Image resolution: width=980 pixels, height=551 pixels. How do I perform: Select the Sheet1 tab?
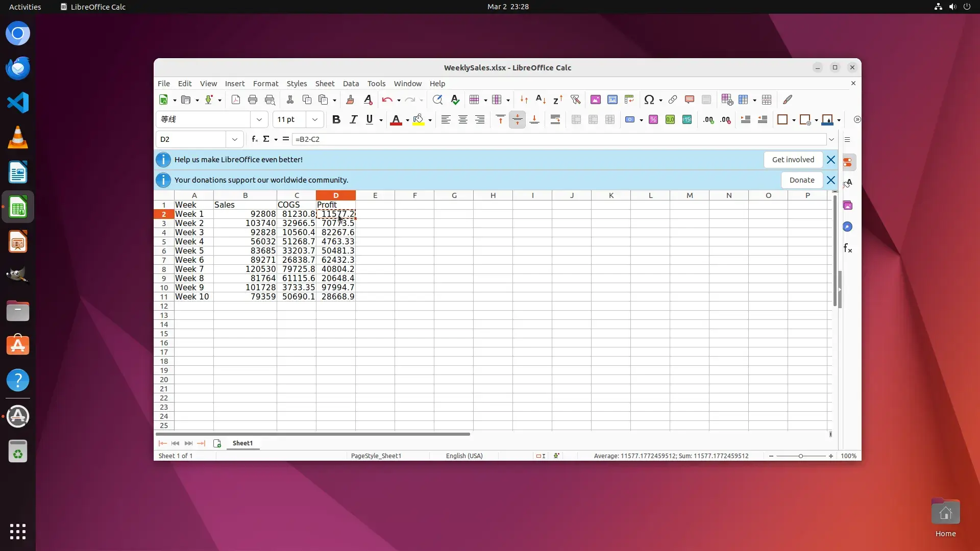pos(242,443)
